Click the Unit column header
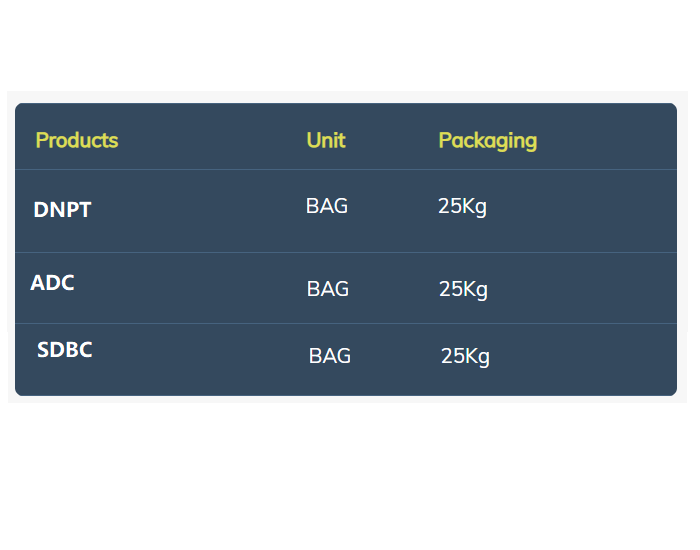 (326, 140)
